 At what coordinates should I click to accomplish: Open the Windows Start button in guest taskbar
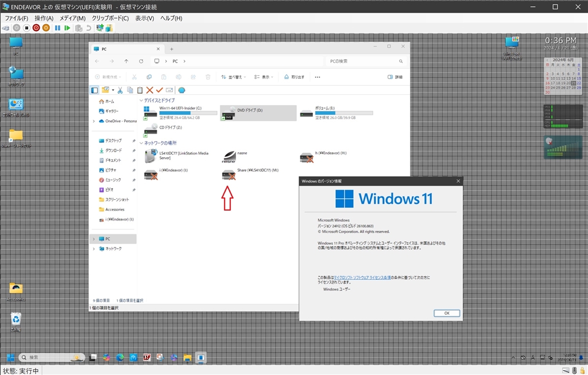(x=10, y=357)
